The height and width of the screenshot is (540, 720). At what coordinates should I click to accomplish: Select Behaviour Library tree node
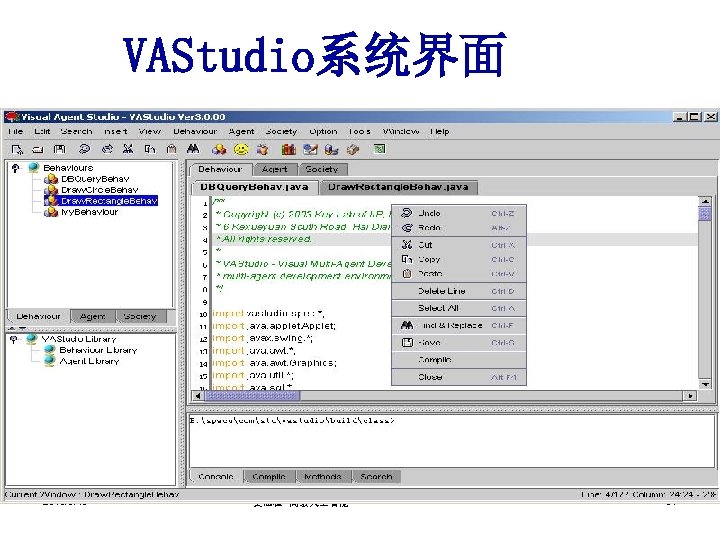98,350
